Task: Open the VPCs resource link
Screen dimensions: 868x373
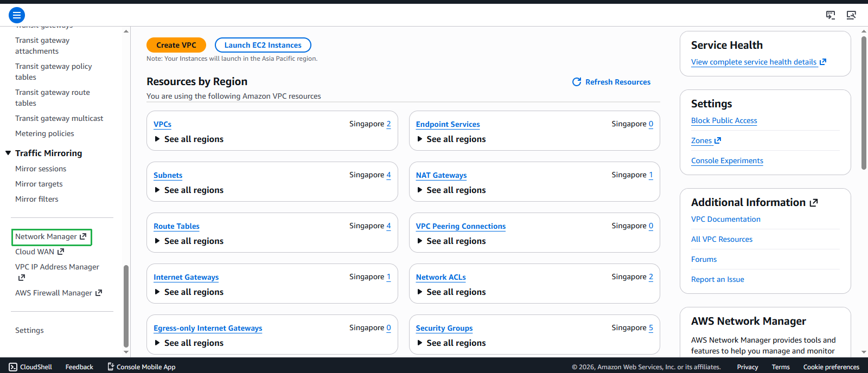Action: (x=162, y=124)
